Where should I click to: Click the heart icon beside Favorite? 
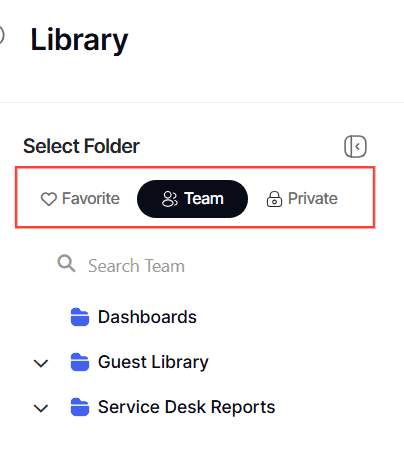click(x=49, y=199)
